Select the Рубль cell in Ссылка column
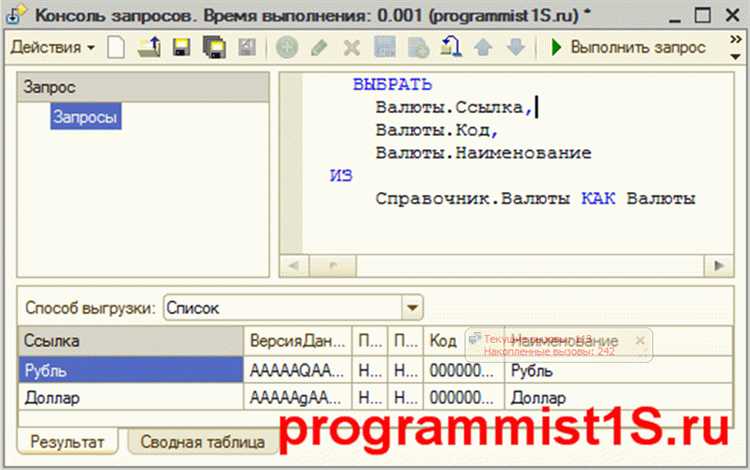Viewport: 750px width, 470px height. pyautogui.click(x=131, y=370)
